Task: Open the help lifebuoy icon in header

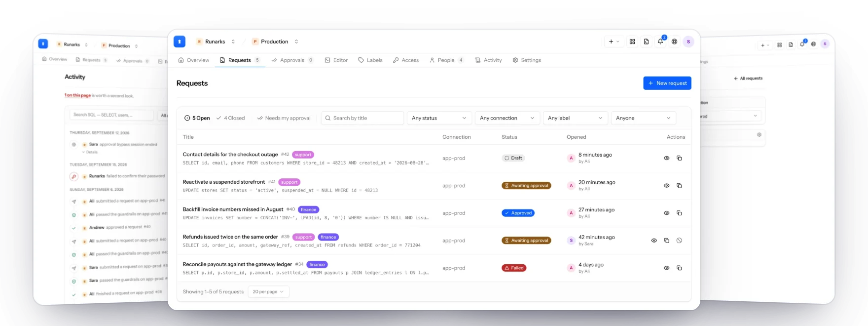Action: [x=674, y=42]
